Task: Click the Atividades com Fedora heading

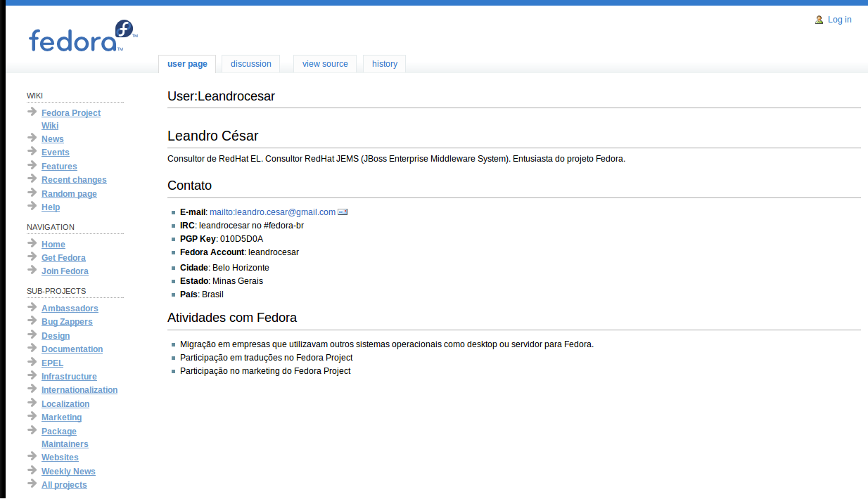Action: [232, 318]
